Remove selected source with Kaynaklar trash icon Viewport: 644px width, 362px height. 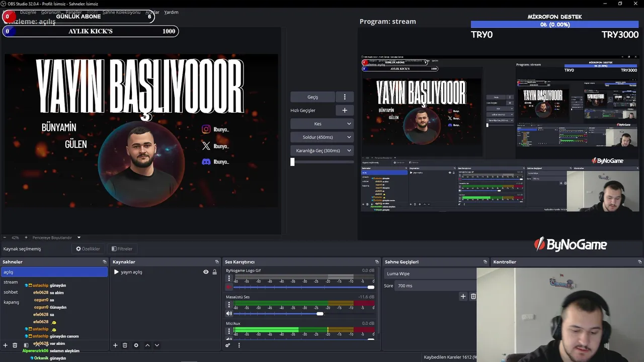tap(125, 345)
